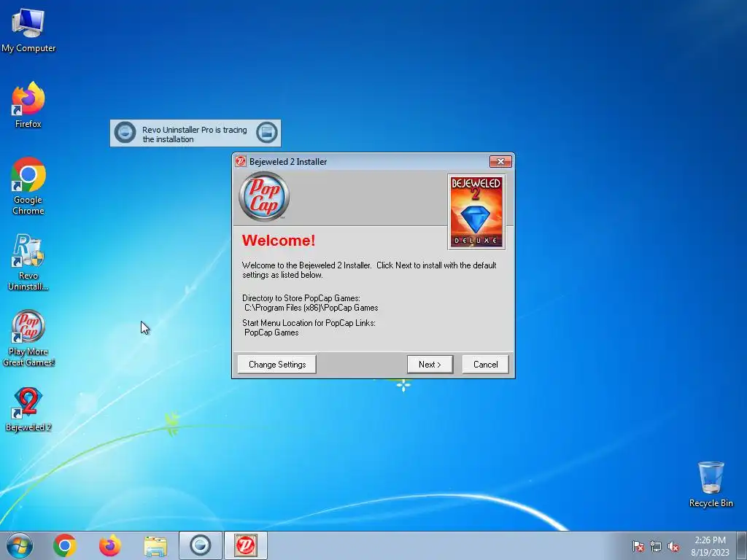Select the Recycle Bin icon
Image resolution: width=747 pixels, height=560 pixels.
click(711, 484)
